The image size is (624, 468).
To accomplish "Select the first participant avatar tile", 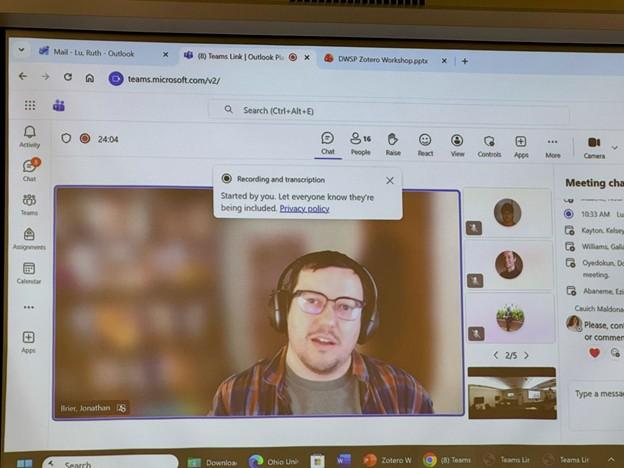I will coord(507,213).
